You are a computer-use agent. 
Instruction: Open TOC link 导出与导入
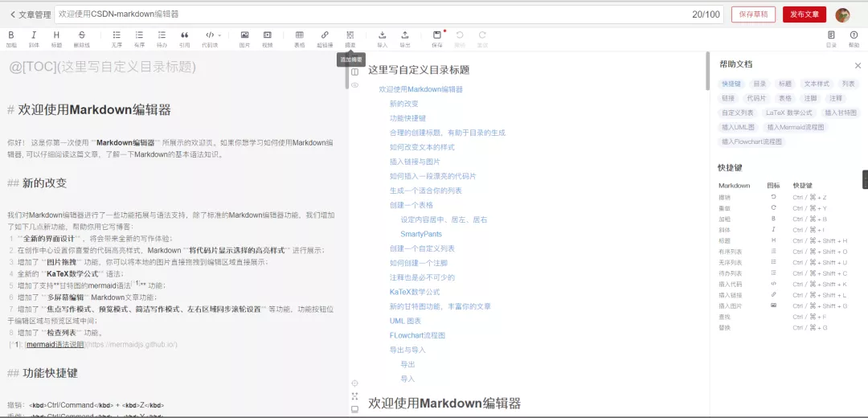408,350
